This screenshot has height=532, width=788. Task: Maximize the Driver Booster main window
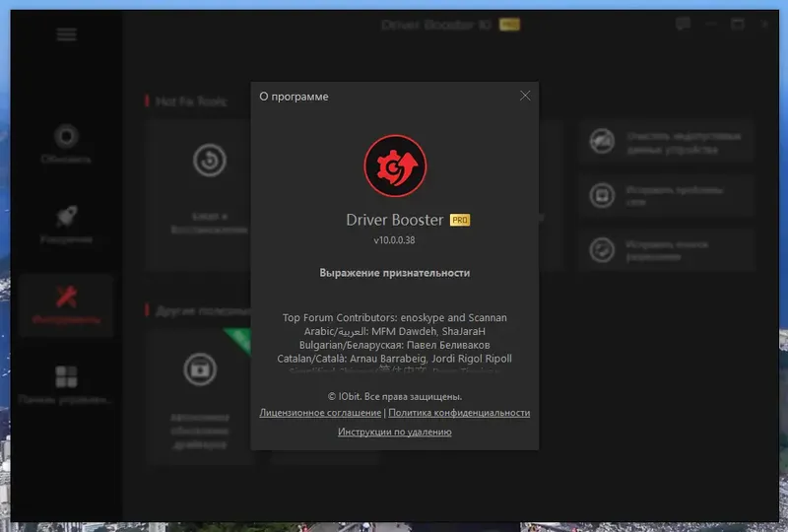pos(737,24)
